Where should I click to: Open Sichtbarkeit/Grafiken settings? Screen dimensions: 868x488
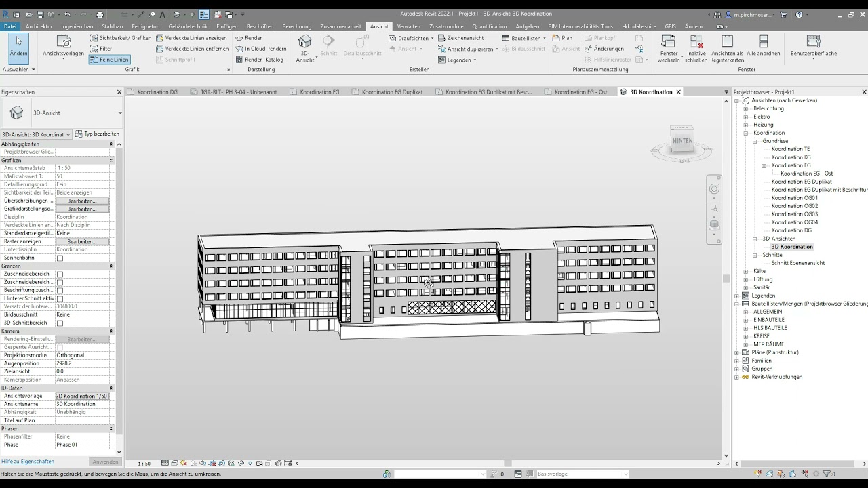[121, 38]
